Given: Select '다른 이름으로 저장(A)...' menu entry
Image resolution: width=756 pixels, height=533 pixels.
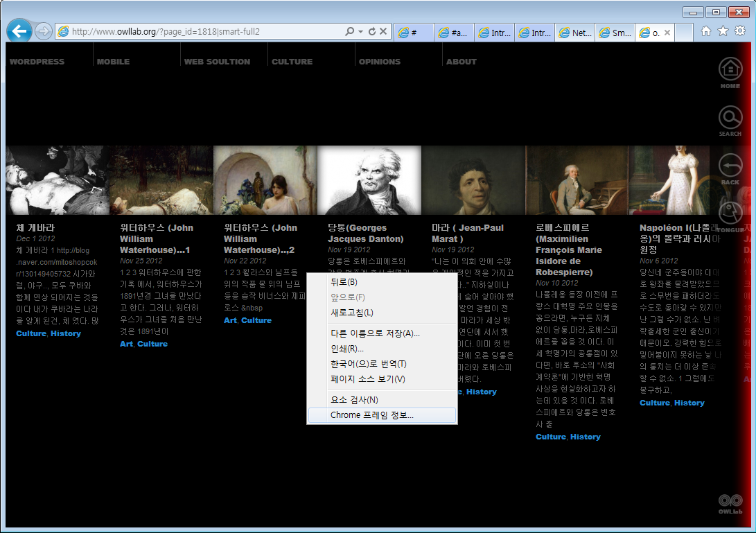Looking at the screenshot, I should point(382,333).
